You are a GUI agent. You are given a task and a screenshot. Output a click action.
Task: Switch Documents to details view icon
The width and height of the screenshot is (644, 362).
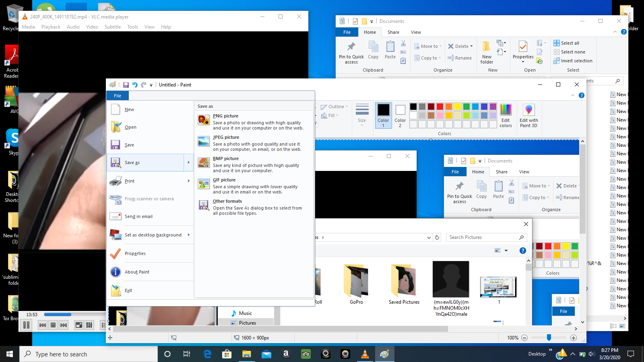613,326
